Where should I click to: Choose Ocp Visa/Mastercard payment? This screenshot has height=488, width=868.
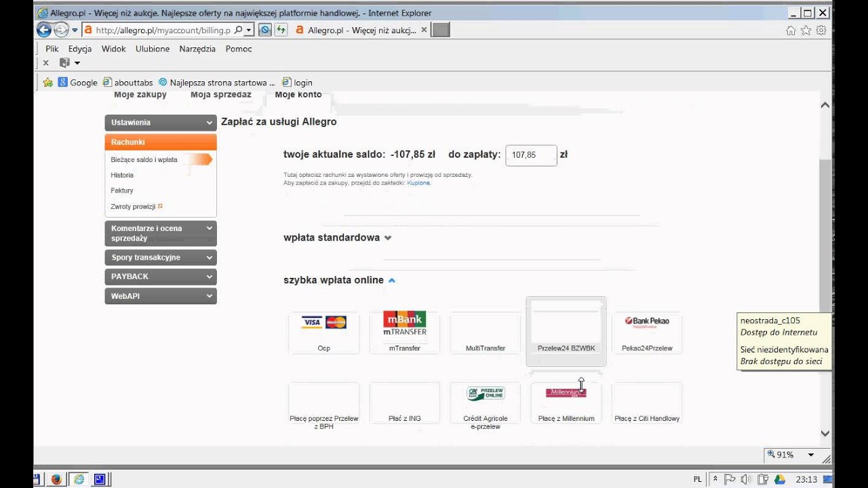323,333
